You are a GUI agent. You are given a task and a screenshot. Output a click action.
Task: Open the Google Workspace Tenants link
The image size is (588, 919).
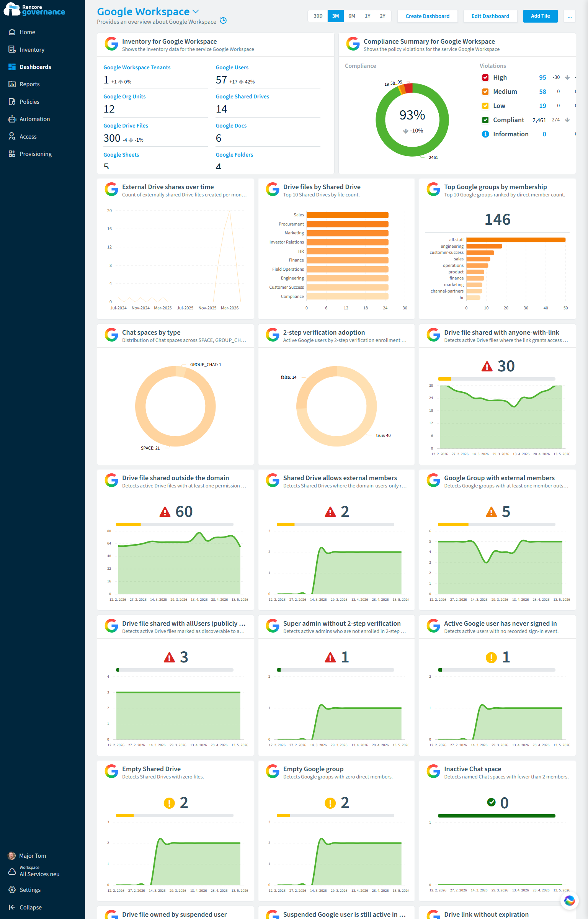pyautogui.click(x=137, y=67)
